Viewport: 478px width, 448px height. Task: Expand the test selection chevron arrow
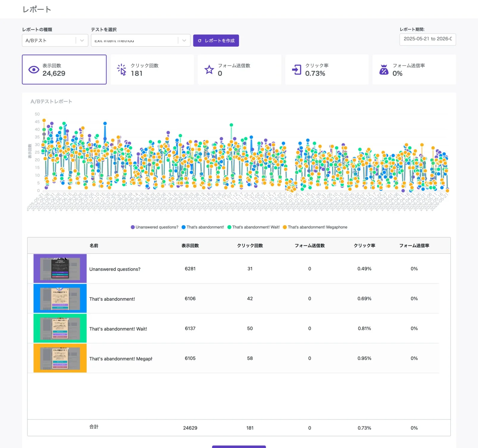(x=184, y=40)
